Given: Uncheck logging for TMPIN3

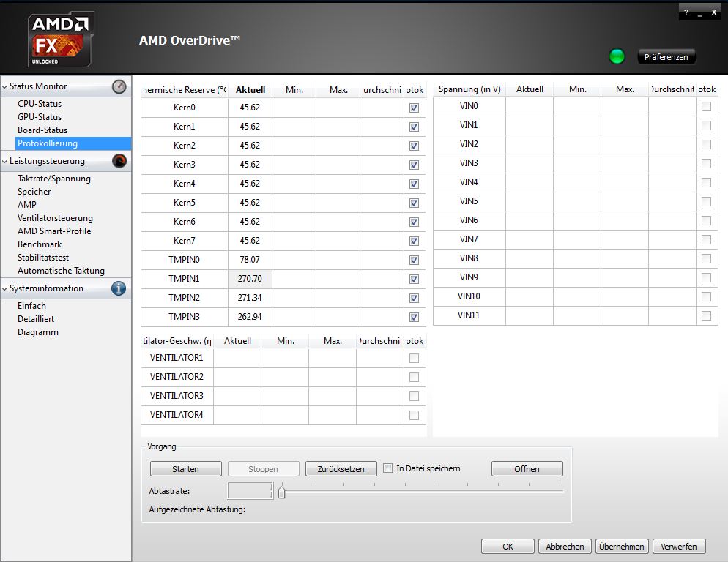Looking at the screenshot, I should (414, 317).
